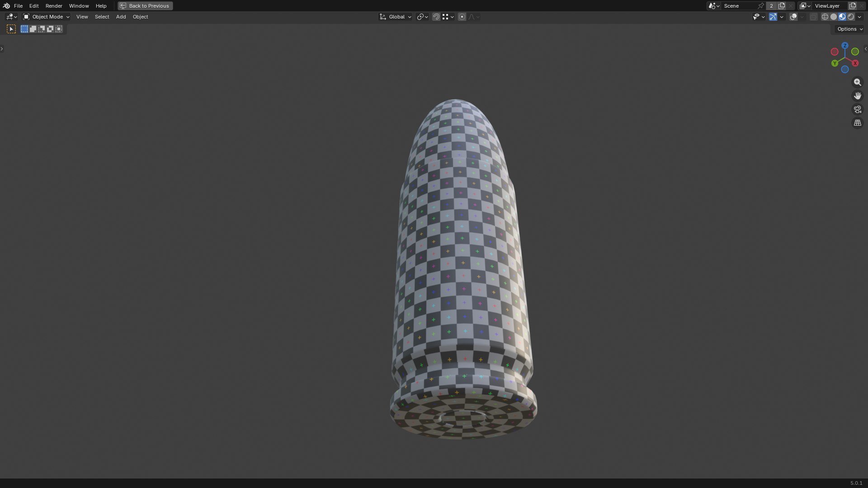Screen dimensions: 868x488
Task: Switch perspective/orthographic grid icon
Action: [857, 123]
